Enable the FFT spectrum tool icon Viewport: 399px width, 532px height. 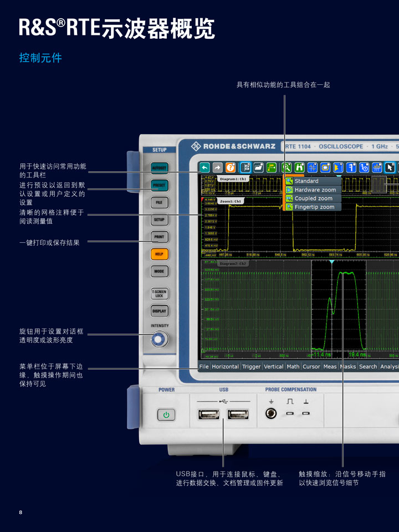pyautogui.click(x=377, y=167)
